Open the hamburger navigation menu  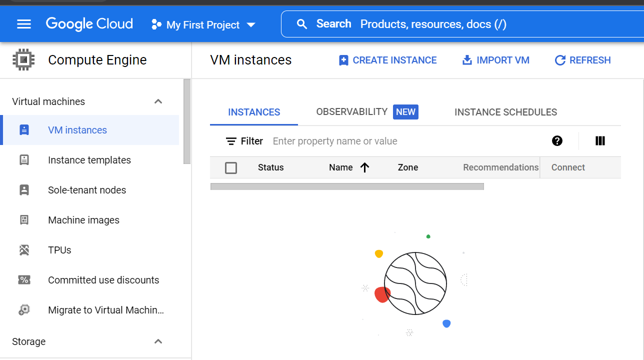[x=24, y=24]
